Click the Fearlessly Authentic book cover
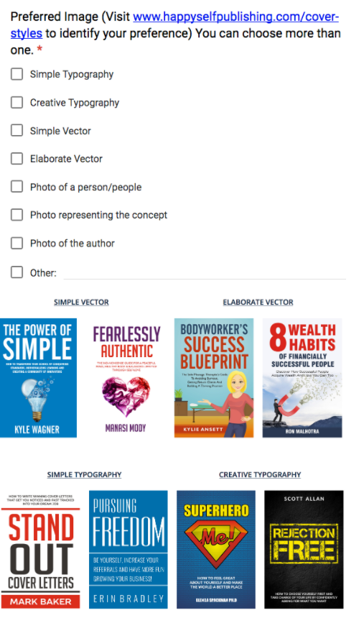 tap(126, 378)
